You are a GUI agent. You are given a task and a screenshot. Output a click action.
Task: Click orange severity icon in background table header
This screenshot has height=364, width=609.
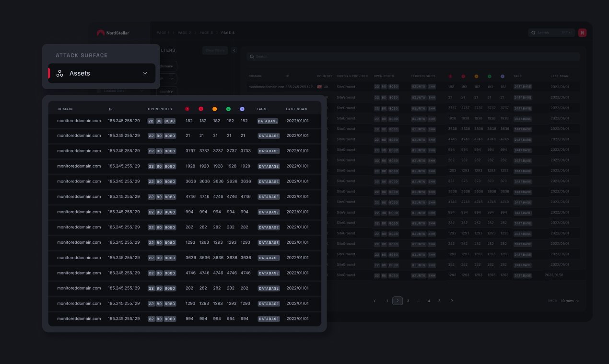[x=476, y=76]
